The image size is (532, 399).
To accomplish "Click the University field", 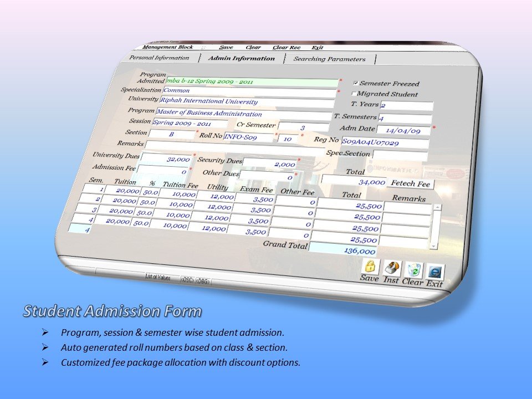I will (x=247, y=101).
